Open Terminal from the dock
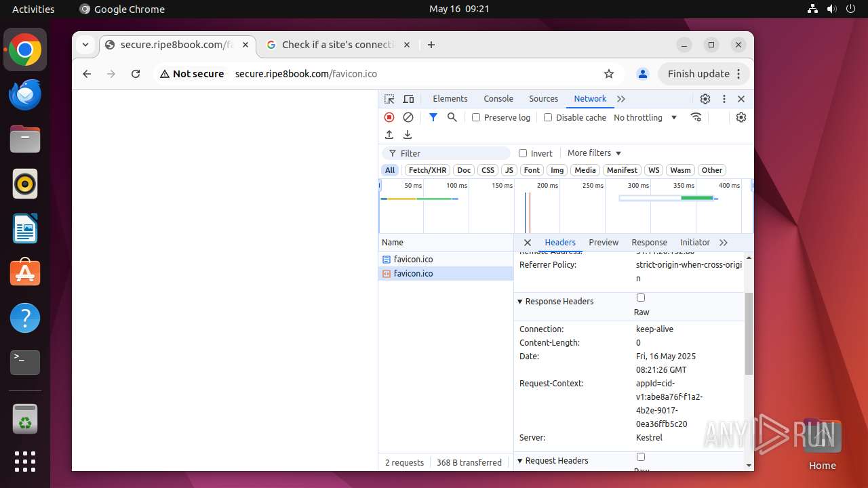The height and width of the screenshot is (488, 868). [25, 363]
